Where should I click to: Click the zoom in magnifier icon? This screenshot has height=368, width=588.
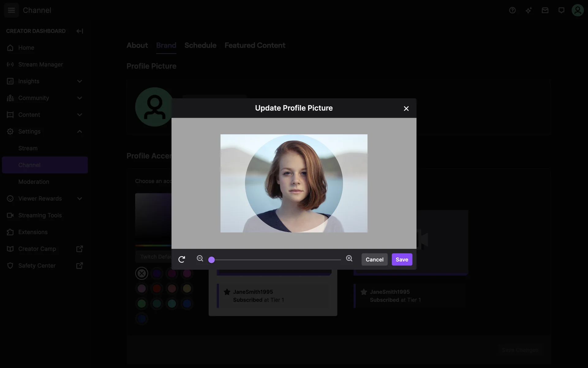[349, 259]
